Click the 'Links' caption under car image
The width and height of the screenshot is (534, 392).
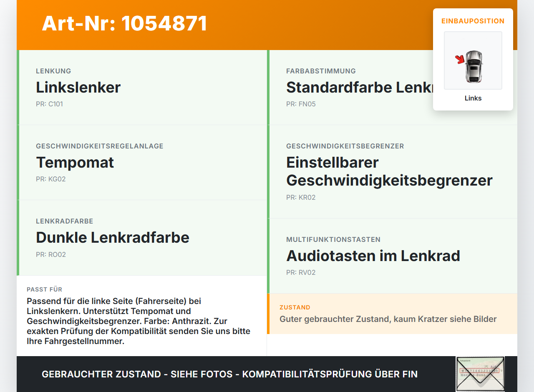point(473,98)
